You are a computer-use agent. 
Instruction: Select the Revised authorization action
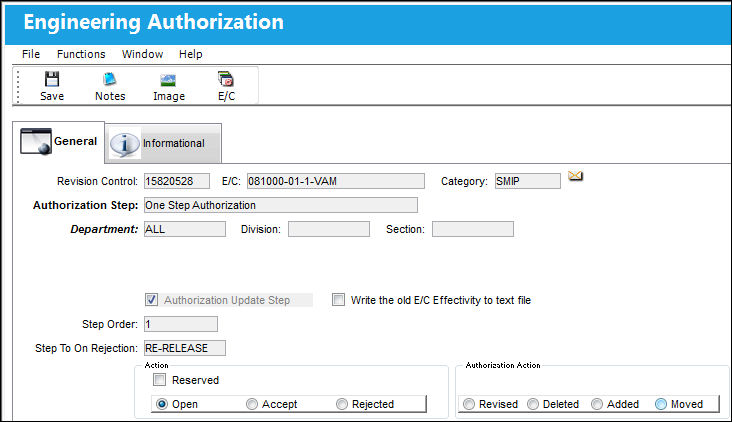(x=469, y=404)
